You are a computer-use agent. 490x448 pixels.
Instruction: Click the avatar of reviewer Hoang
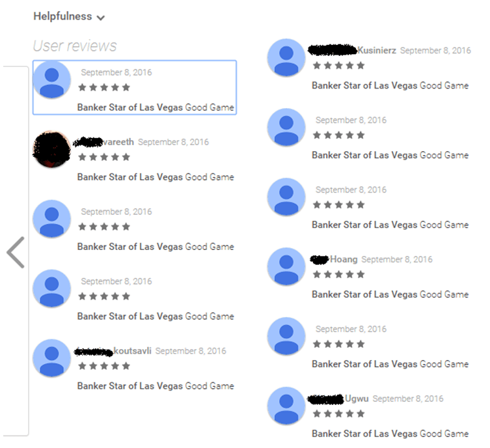point(286,266)
